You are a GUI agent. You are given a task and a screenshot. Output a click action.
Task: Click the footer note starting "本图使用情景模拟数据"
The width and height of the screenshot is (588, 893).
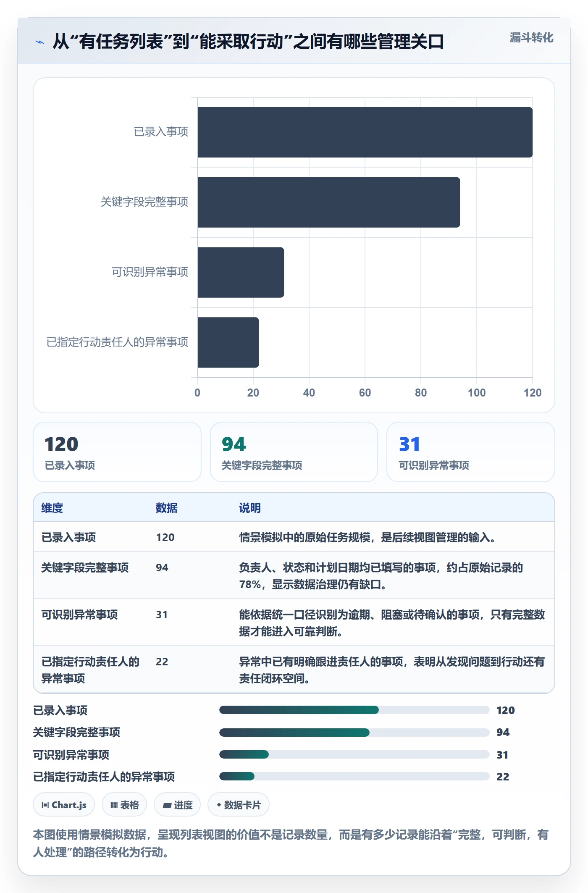coord(291,843)
